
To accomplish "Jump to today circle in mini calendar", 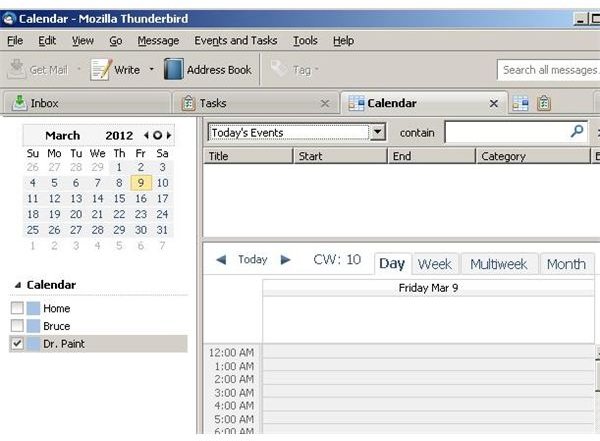I will coord(157,135).
